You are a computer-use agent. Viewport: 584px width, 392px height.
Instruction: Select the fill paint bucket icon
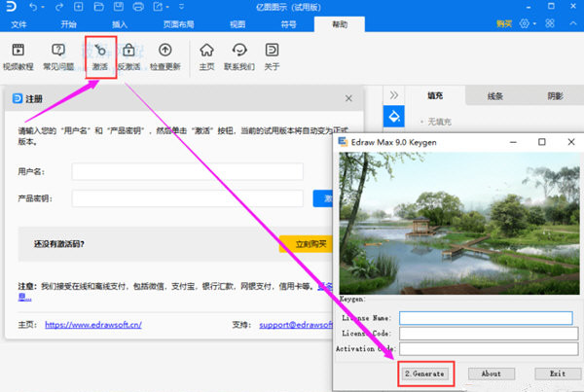(395, 117)
